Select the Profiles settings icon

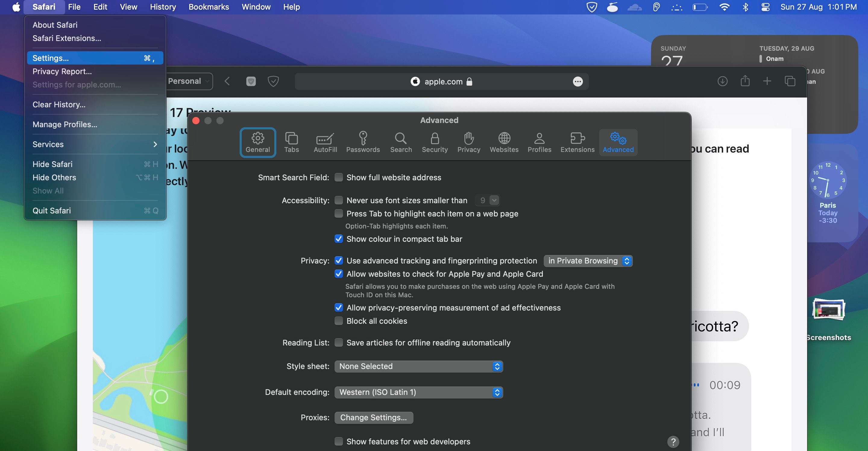click(x=539, y=142)
